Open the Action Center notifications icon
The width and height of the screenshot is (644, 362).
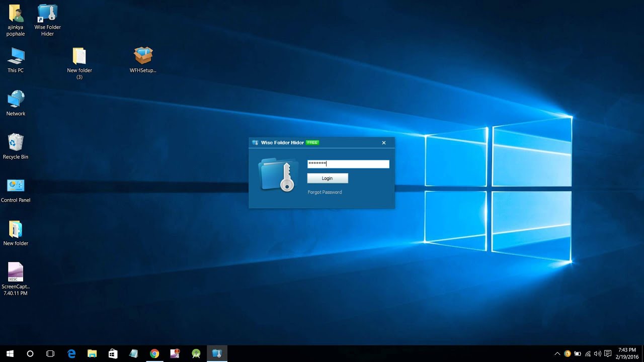pos(608,353)
